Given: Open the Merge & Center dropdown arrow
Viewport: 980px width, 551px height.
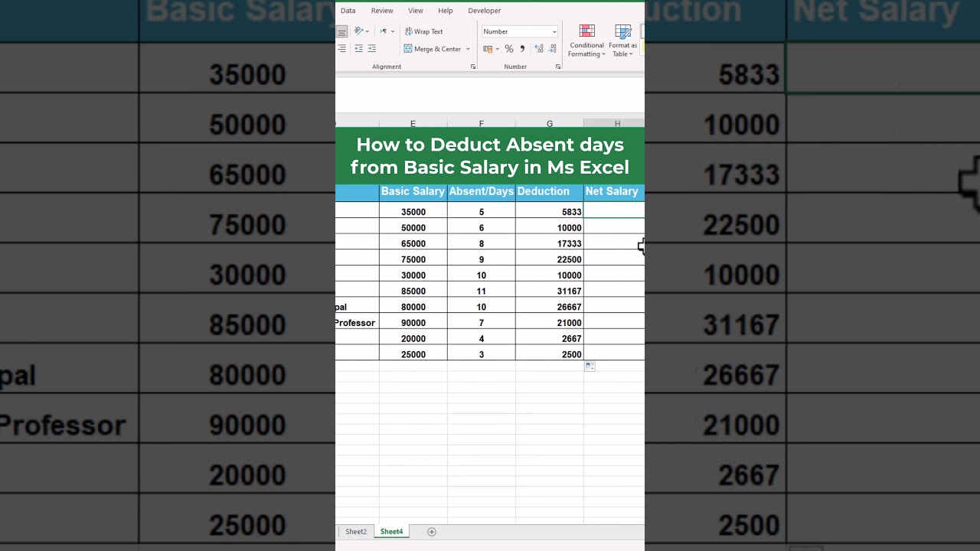Looking at the screenshot, I should pyautogui.click(x=468, y=49).
